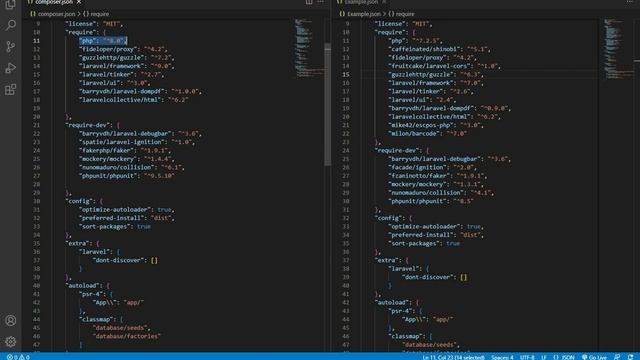Click the feedback icon in status bar
This screenshot has width=640, height=360.
point(617,357)
